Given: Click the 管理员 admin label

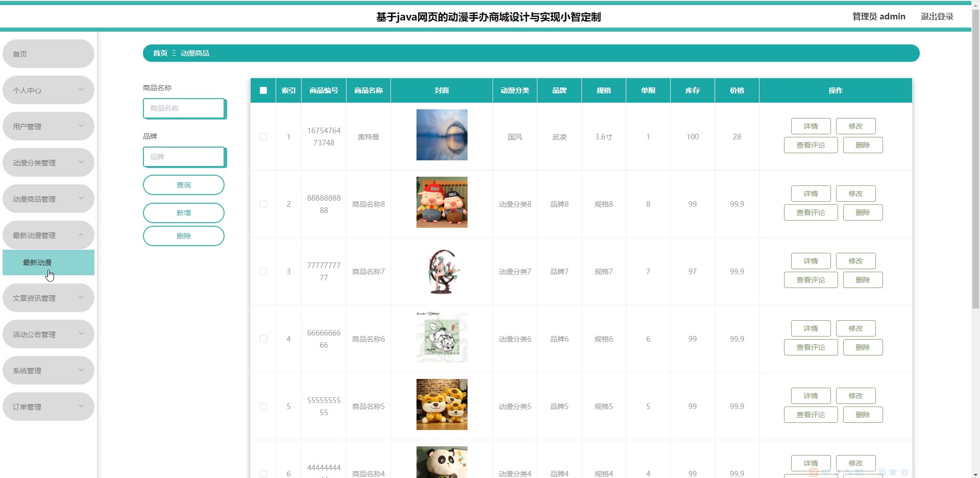Looking at the screenshot, I should pos(878,16).
